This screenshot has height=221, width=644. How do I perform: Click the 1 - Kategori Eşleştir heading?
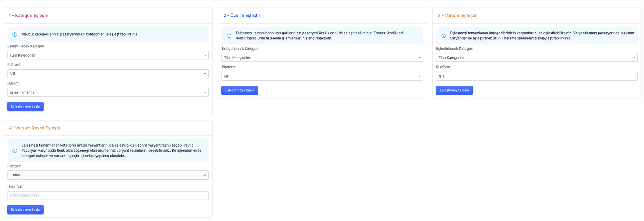pos(29,16)
